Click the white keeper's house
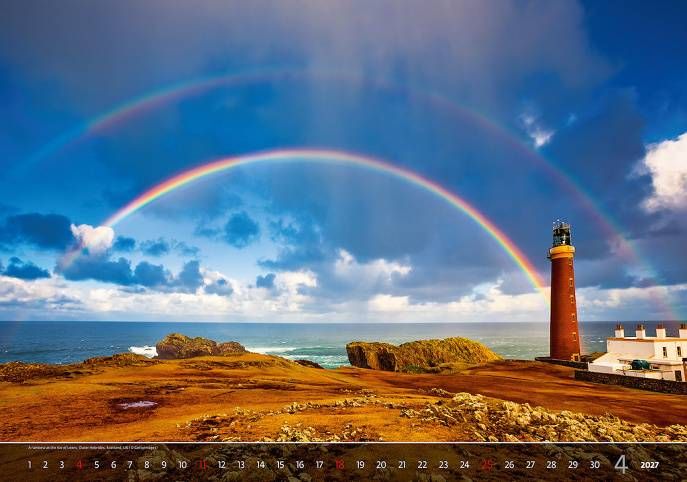Screen dimensions: 687x482 (643, 353)
